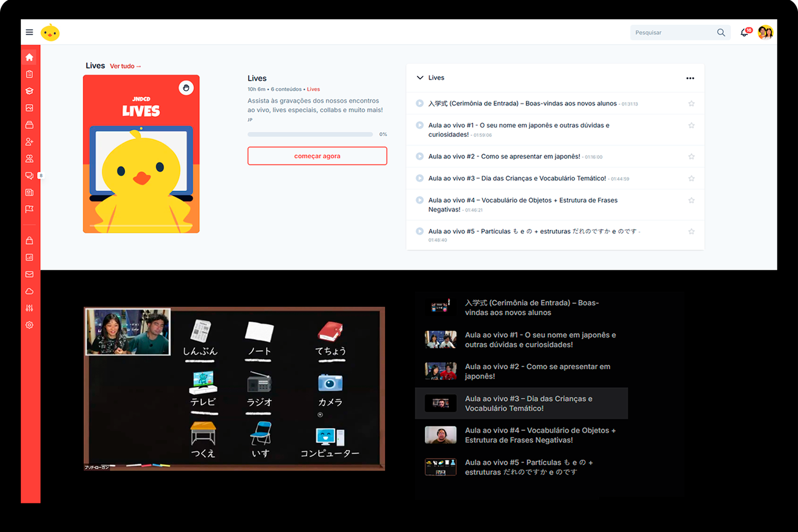
Task: Open the graduation cap courses icon
Action: pos(30,91)
